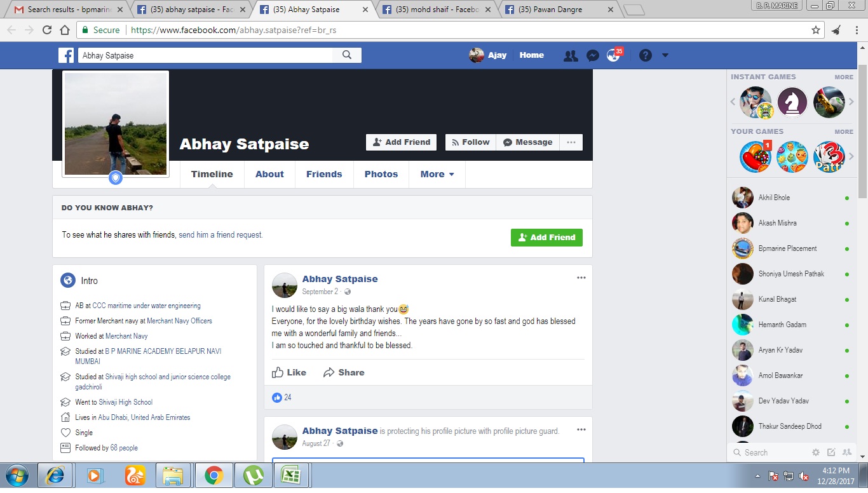Click the 'send him a friend request' link

[x=220, y=235]
